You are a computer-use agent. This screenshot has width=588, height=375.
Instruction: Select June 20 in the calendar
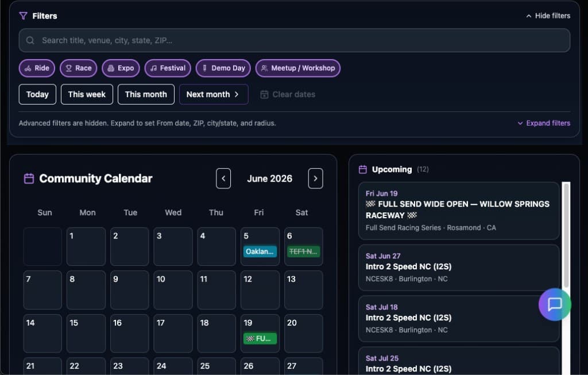click(x=303, y=334)
